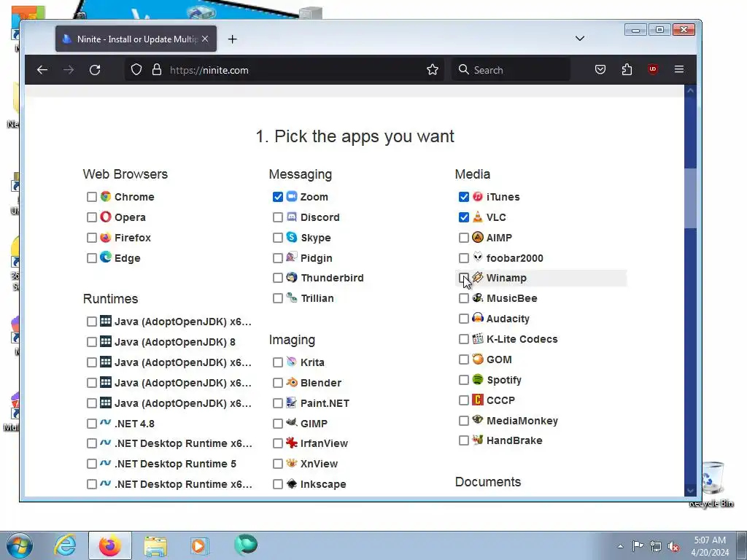Click the AIMP app icon

coord(477,237)
